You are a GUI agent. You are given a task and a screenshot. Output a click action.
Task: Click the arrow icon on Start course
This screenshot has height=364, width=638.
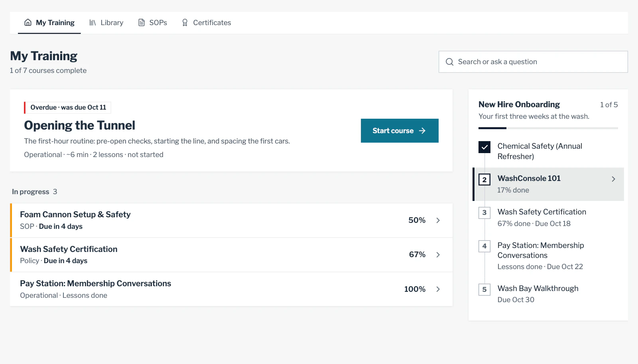pyautogui.click(x=422, y=131)
